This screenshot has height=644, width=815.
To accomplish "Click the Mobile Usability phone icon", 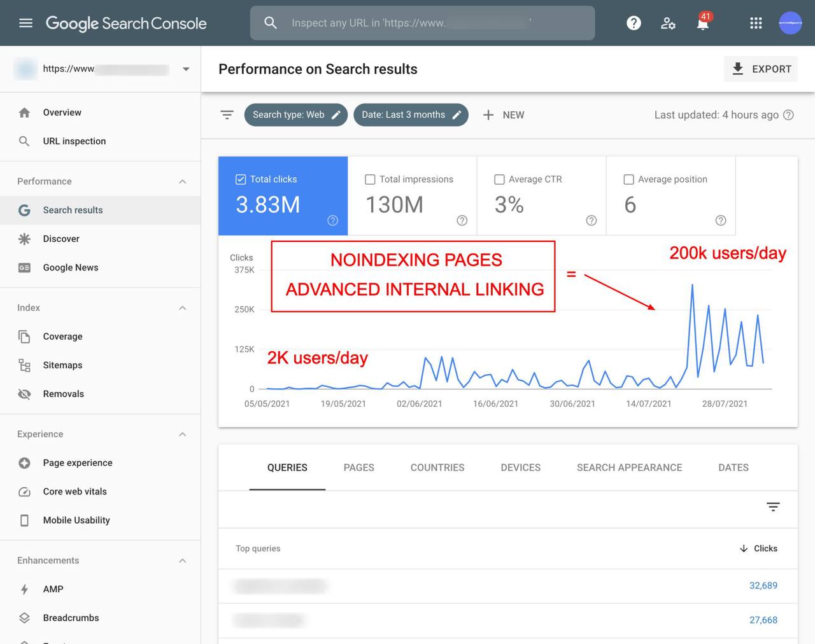I will coord(24,521).
